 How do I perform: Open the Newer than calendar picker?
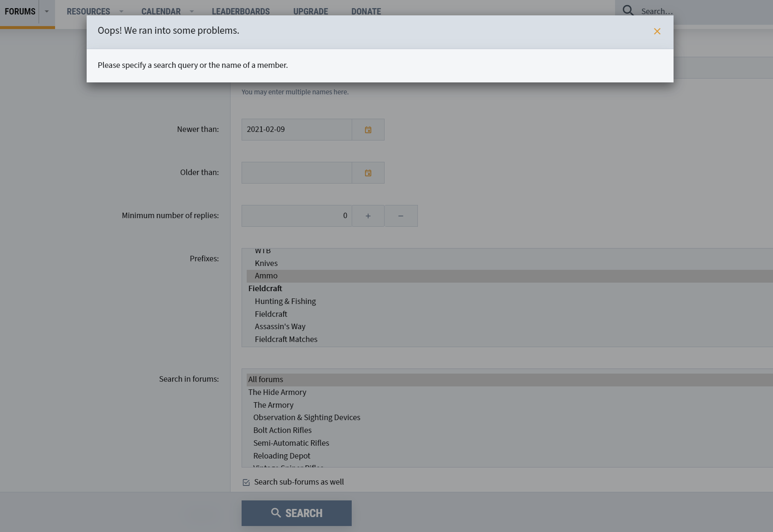pos(368,130)
